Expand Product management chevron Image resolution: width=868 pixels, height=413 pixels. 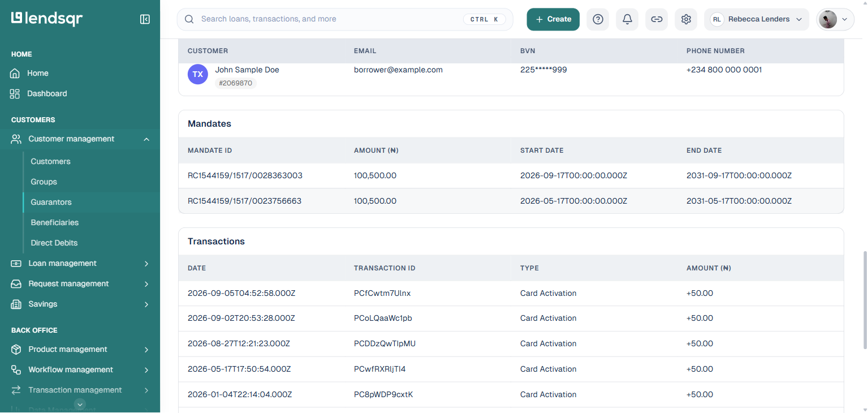click(x=146, y=350)
